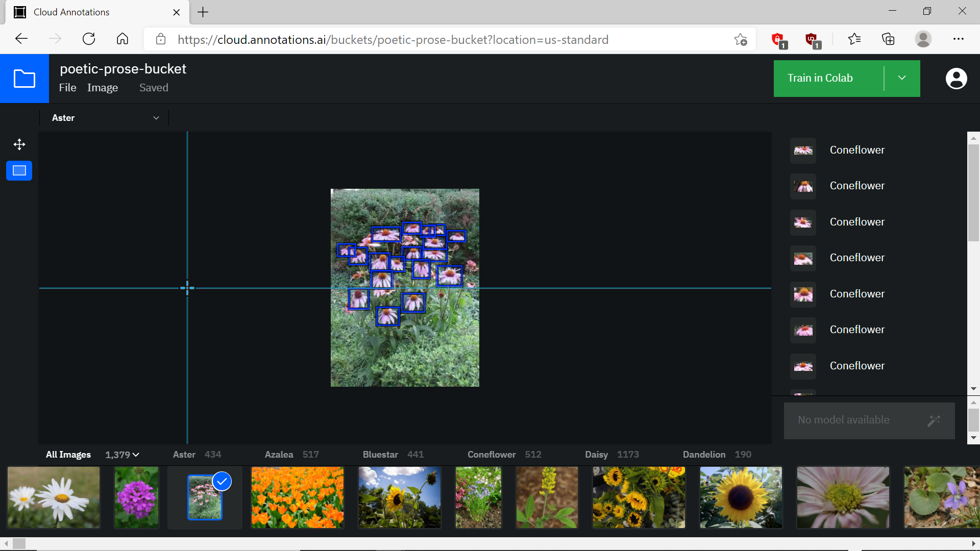
Task: Click the first Coneflower annotation in list
Action: 857,150
